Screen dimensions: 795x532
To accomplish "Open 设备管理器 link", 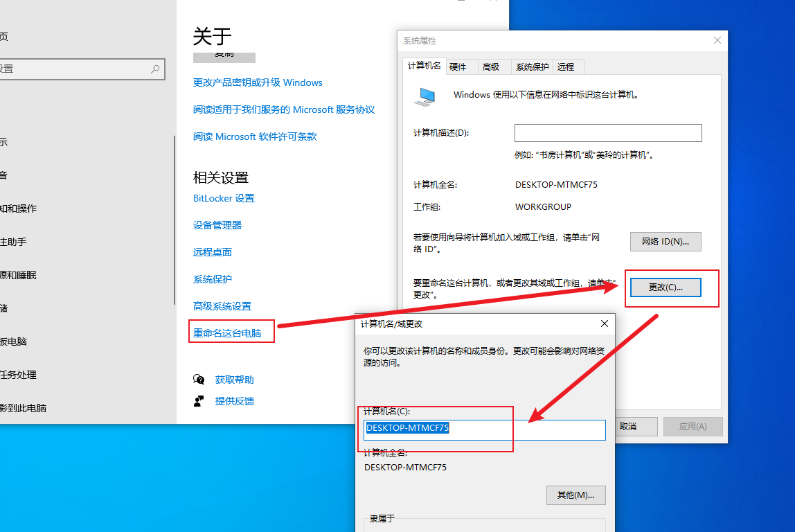I will 217,225.
